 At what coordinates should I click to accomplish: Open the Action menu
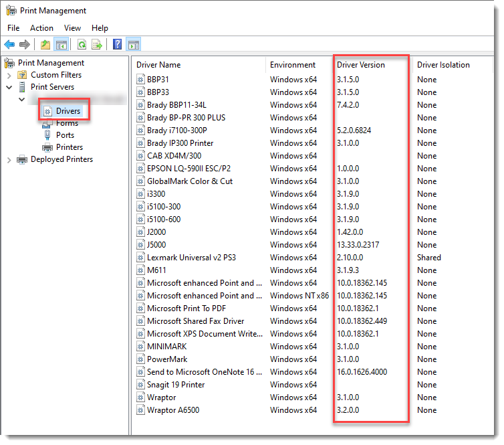(41, 28)
